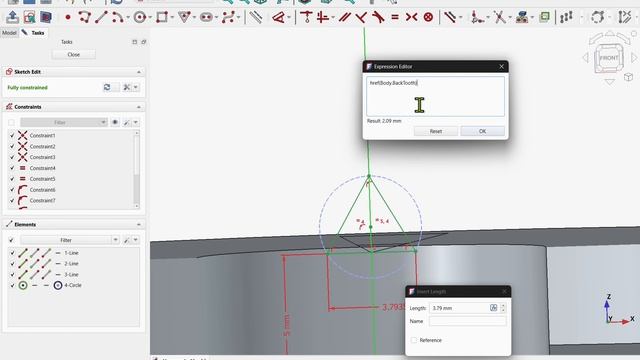Click the Close button in Tasks panel
The width and height of the screenshot is (640, 360).
(74, 54)
